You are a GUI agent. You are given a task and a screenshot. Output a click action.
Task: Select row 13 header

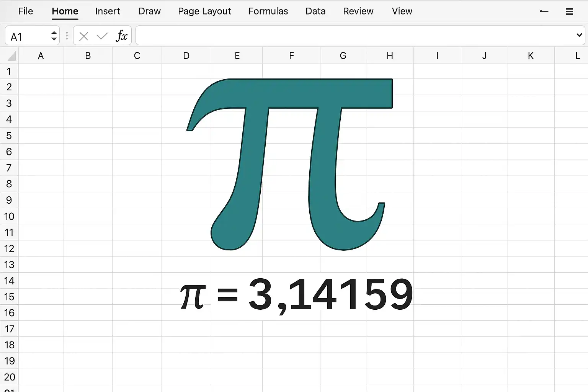tap(9, 265)
